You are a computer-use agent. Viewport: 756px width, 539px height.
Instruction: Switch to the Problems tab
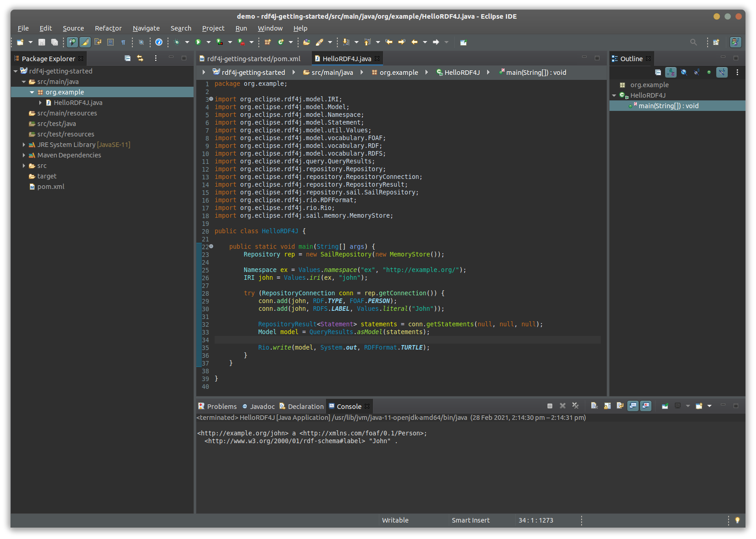point(217,406)
